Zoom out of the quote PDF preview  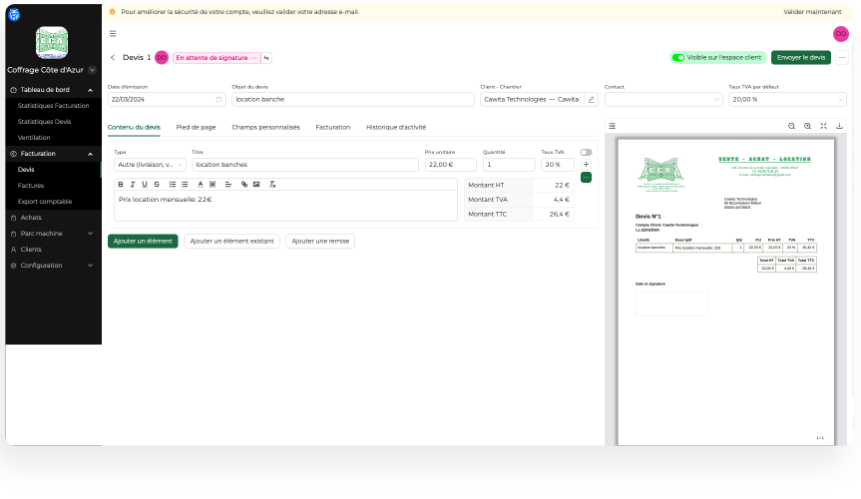tap(791, 126)
